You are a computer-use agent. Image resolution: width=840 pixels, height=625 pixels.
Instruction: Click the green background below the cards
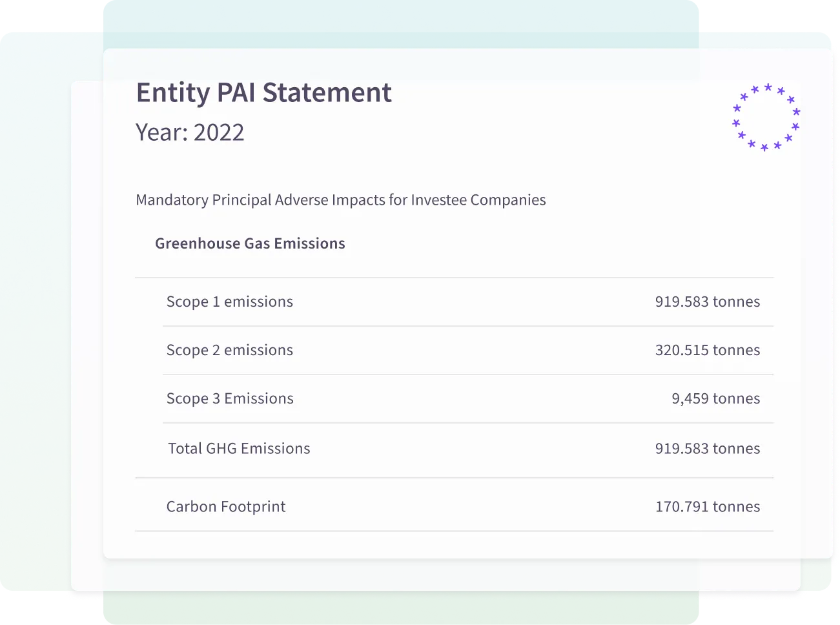click(x=400, y=609)
